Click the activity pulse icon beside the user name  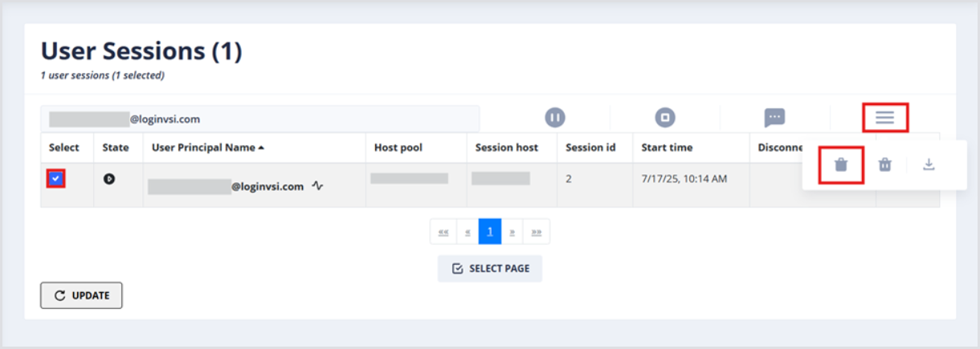coord(318,186)
